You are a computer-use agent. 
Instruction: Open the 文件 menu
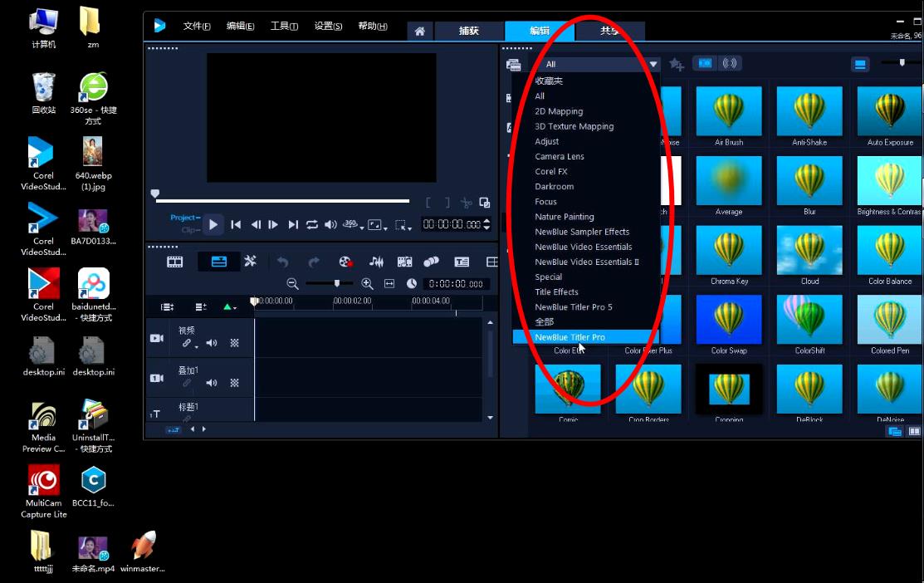click(x=196, y=26)
